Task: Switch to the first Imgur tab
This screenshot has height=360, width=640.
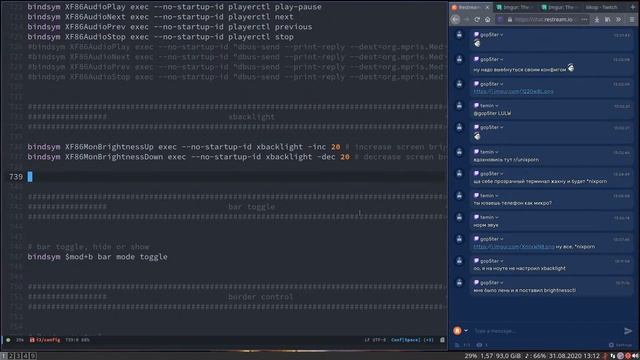Action: (516, 7)
